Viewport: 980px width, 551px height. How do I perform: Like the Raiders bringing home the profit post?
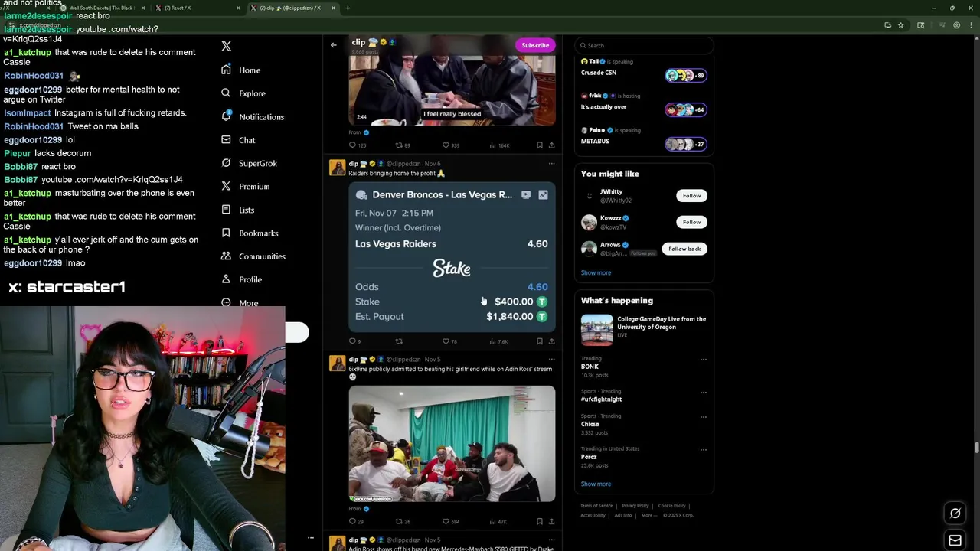[449, 341]
